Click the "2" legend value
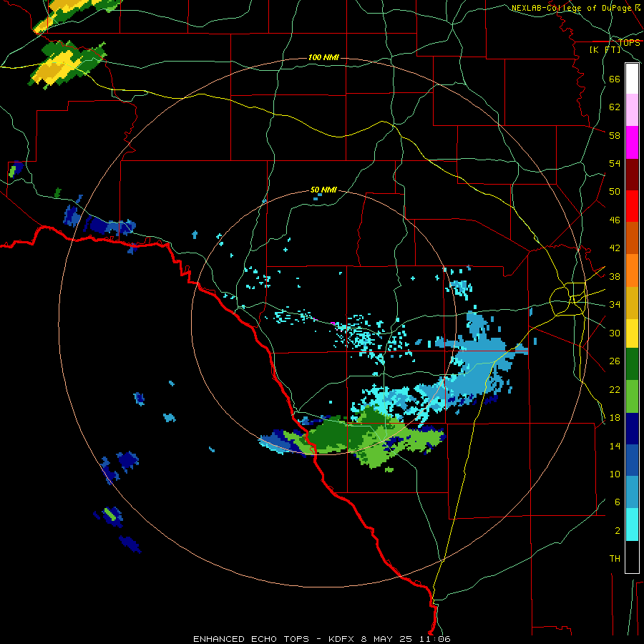Image resolution: width=644 pixels, height=644 pixels. [618, 531]
